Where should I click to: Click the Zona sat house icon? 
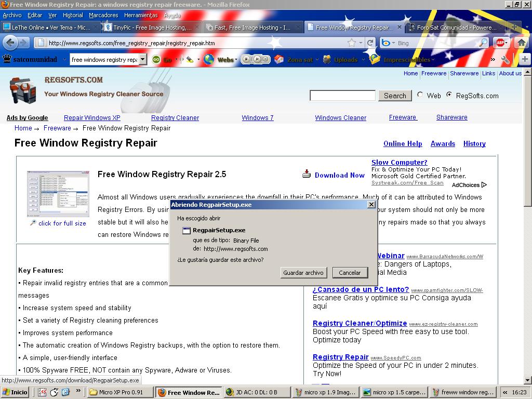point(279,59)
